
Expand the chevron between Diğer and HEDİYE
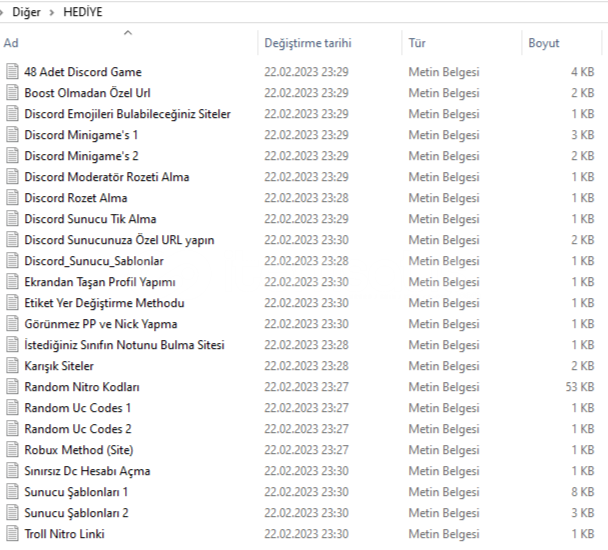click(52, 12)
